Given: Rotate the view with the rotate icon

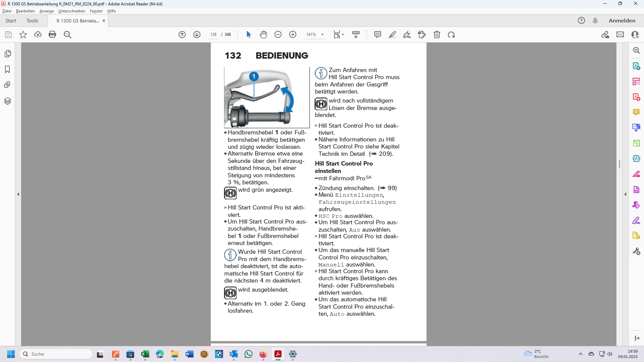Looking at the screenshot, I should coord(451,35).
